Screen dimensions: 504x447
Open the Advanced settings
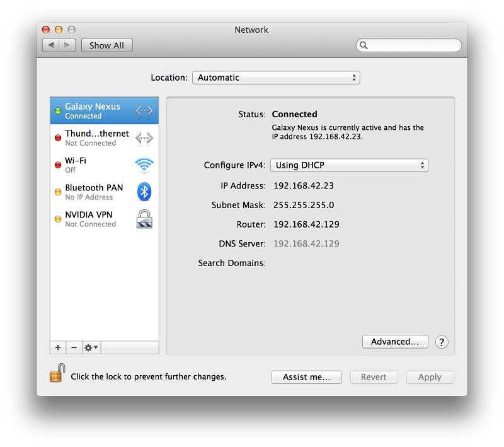point(395,342)
